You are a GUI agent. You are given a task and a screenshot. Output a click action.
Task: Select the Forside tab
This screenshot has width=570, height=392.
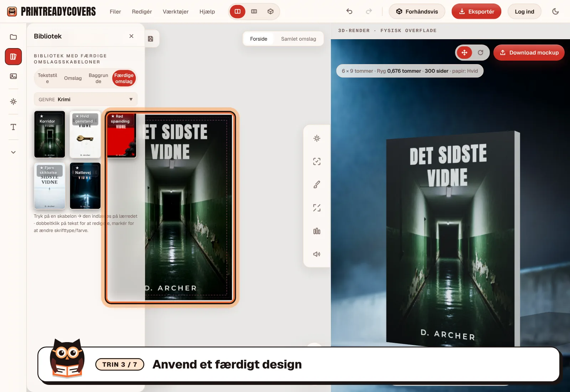tap(259, 39)
